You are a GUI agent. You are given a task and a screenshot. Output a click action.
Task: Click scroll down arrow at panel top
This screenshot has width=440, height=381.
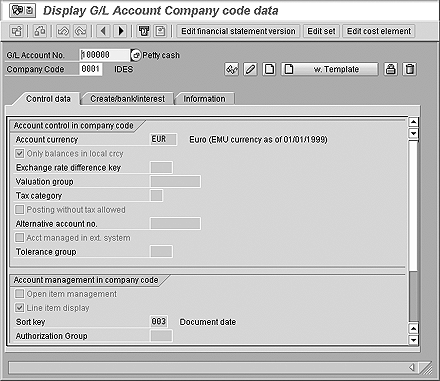pos(413,133)
